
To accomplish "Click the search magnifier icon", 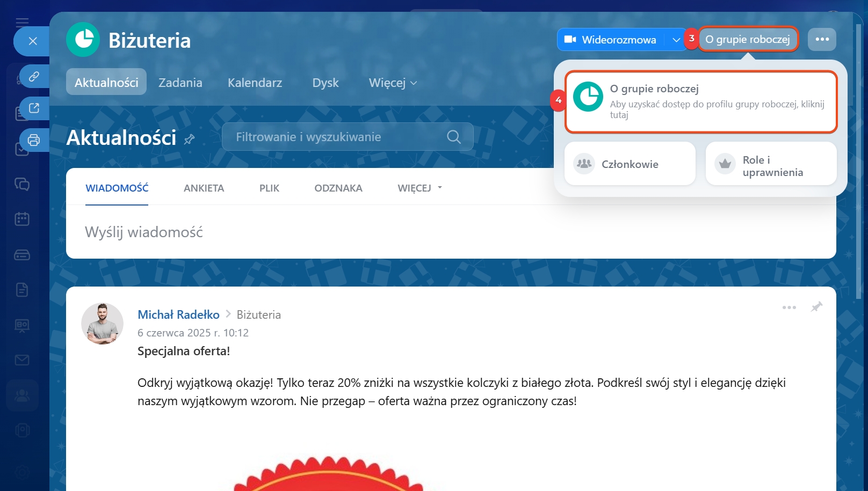I will 454,137.
